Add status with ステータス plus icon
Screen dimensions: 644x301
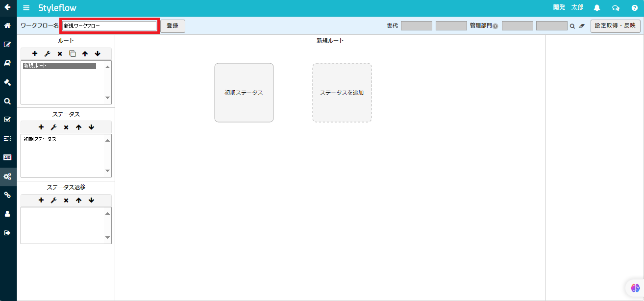[41, 127]
